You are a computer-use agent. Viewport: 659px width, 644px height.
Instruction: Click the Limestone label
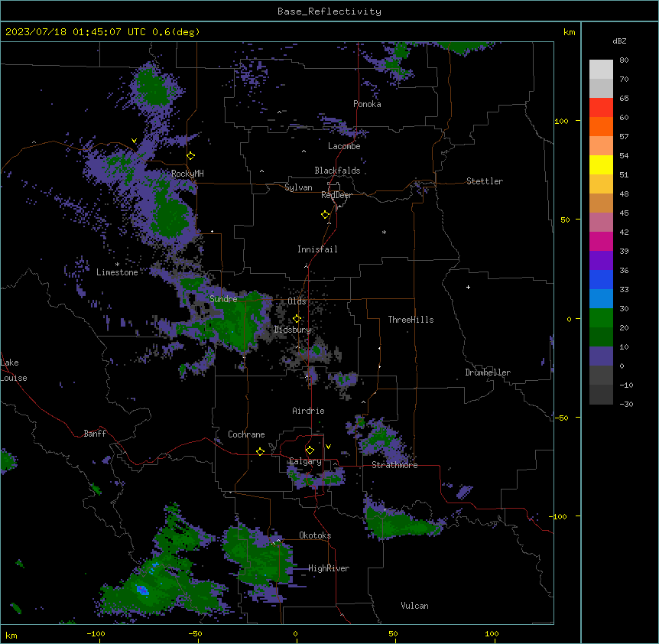point(117,272)
